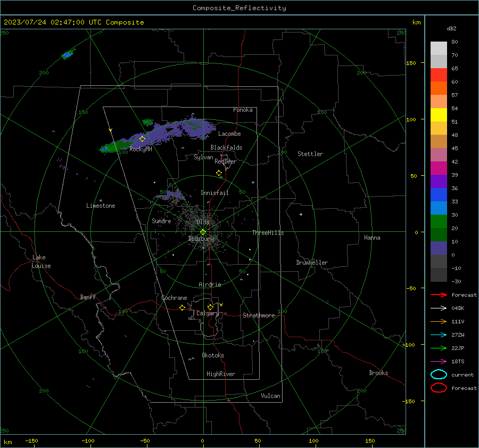Click the Composite_Reflectivity title

click(239, 8)
